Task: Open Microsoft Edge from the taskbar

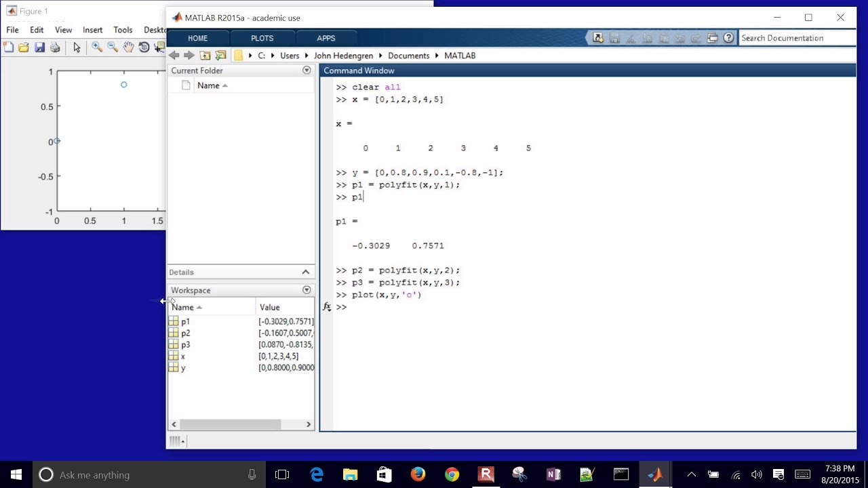Action: [x=317, y=474]
